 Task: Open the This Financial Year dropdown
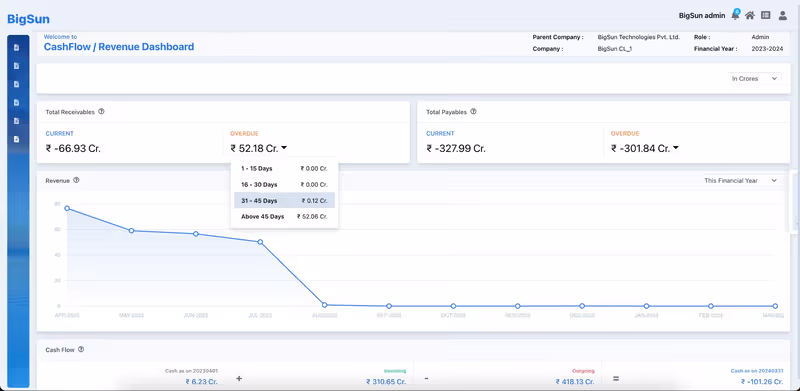pyautogui.click(x=740, y=181)
